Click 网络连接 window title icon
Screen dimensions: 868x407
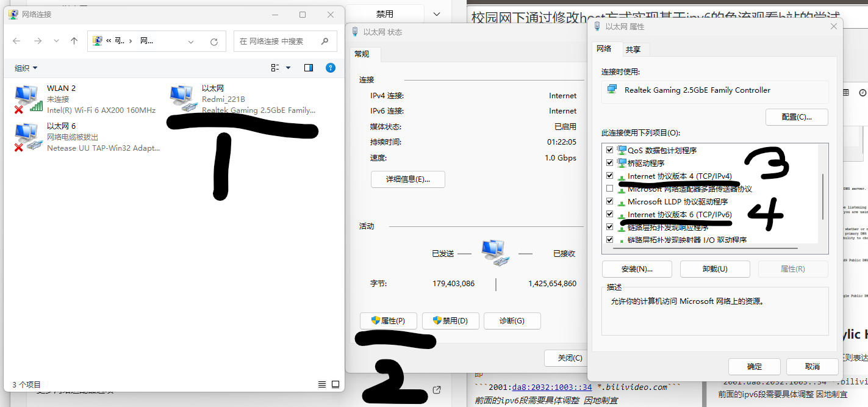13,14
